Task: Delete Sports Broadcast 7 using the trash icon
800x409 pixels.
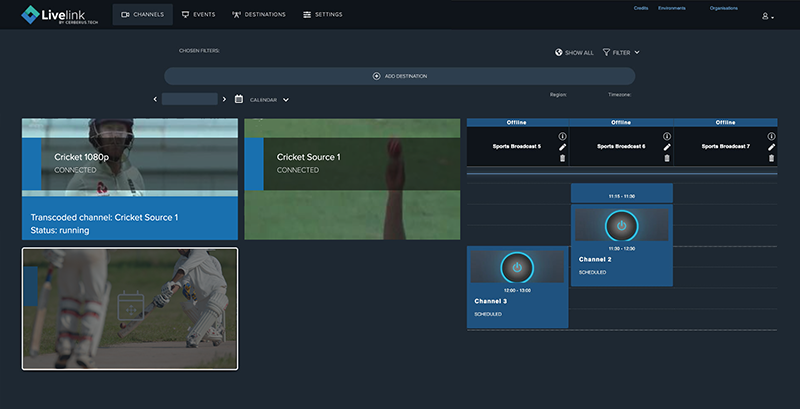Action: point(771,158)
